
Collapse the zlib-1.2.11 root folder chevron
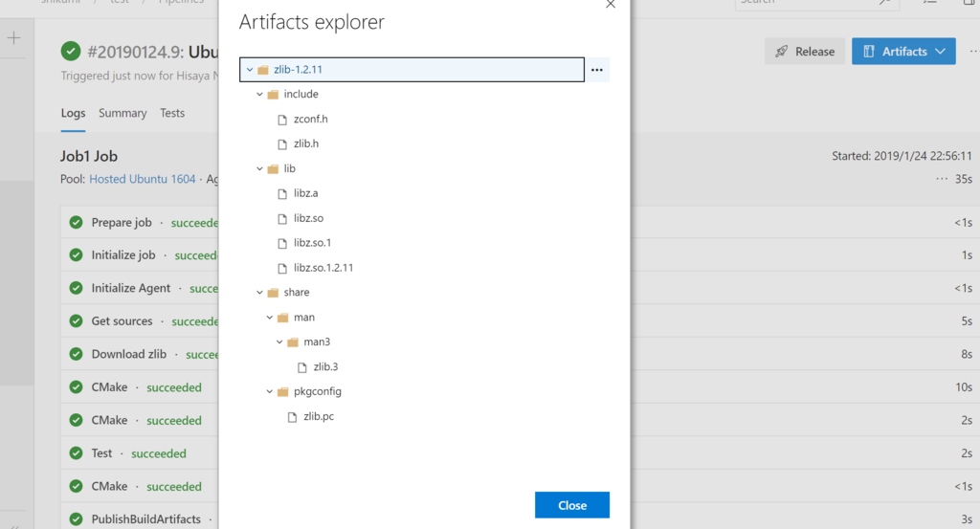(x=250, y=69)
